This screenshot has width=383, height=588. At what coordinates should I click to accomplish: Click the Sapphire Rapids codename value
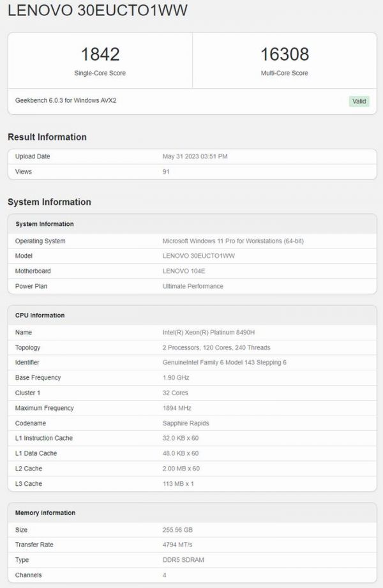coord(186,423)
